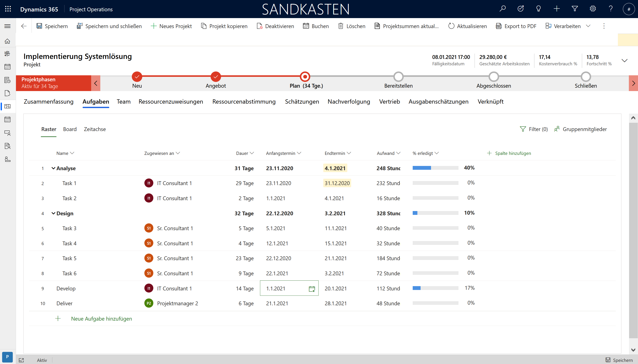Open advanced find funnel icon

575,9
